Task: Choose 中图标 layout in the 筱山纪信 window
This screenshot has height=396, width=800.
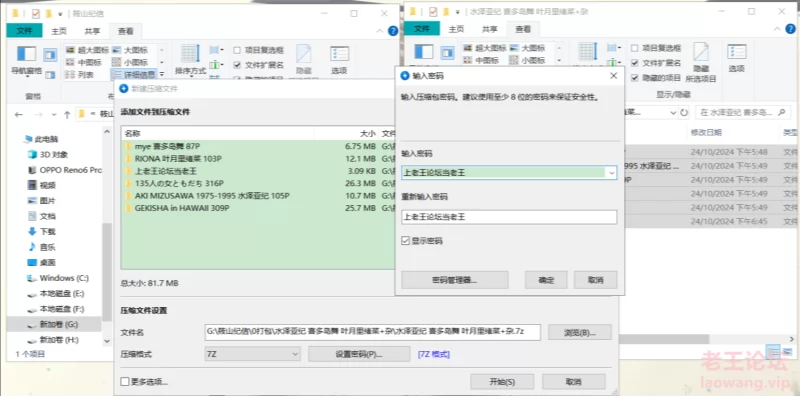Action: (83, 62)
